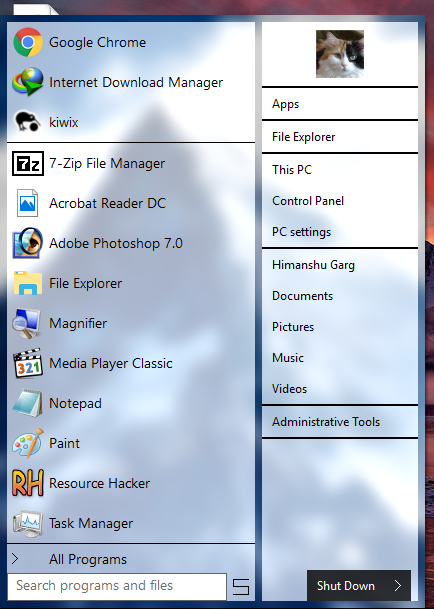Select the PC settings menu entry
The width and height of the screenshot is (434, 609).
click(340, 232)
